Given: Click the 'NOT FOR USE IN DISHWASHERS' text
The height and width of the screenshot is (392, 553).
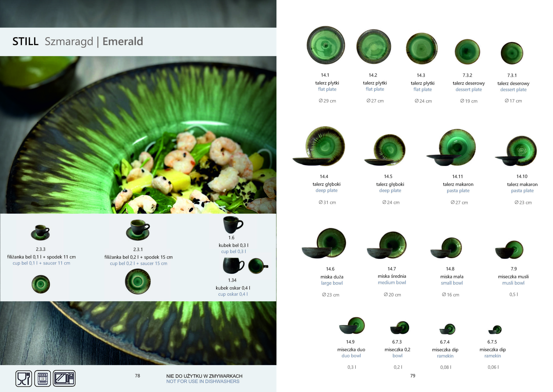Looking at the screenshot, I should tap(203, 381).
